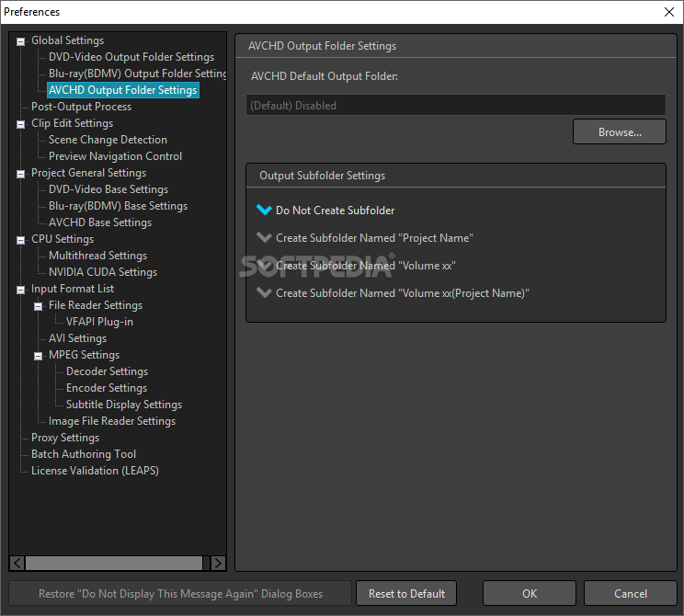
Task: Collapse the Input Format List node
Action: 20,291
